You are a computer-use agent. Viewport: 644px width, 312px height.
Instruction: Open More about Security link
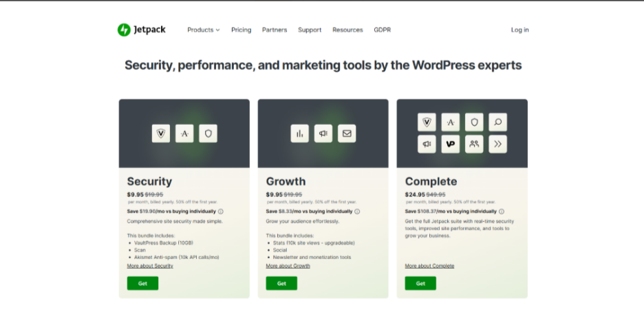click(x=150, y=266)
